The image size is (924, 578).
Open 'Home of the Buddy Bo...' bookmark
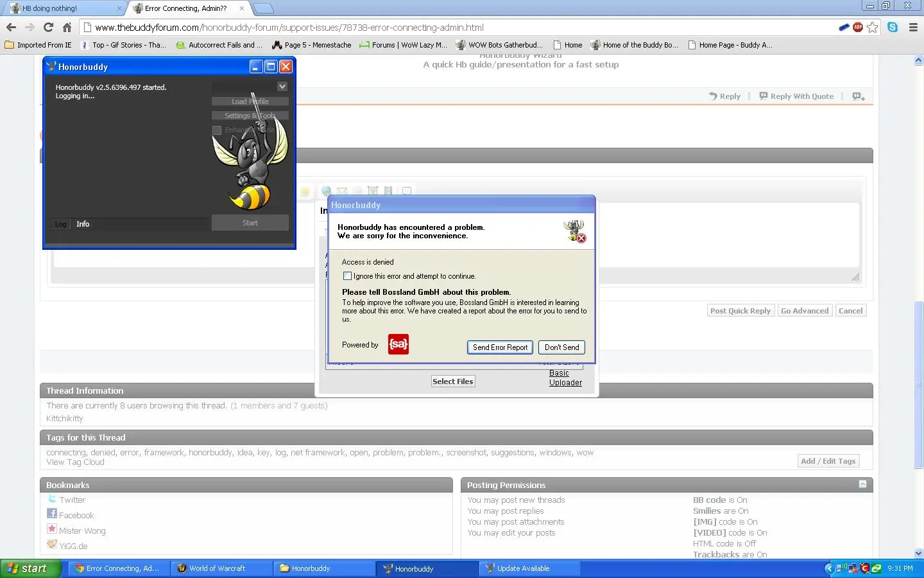tap(634, 45)
